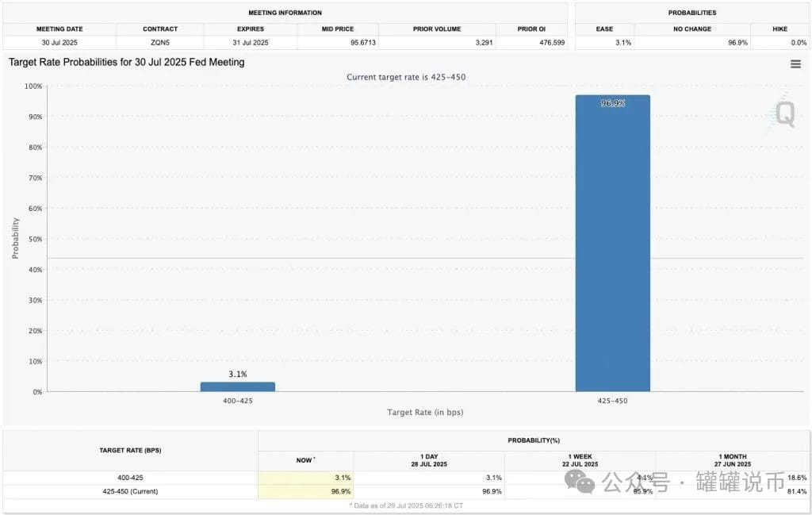Click the NO CHANGE probability header
This screenshot has height=515, width=812.
tap(692, 29)
